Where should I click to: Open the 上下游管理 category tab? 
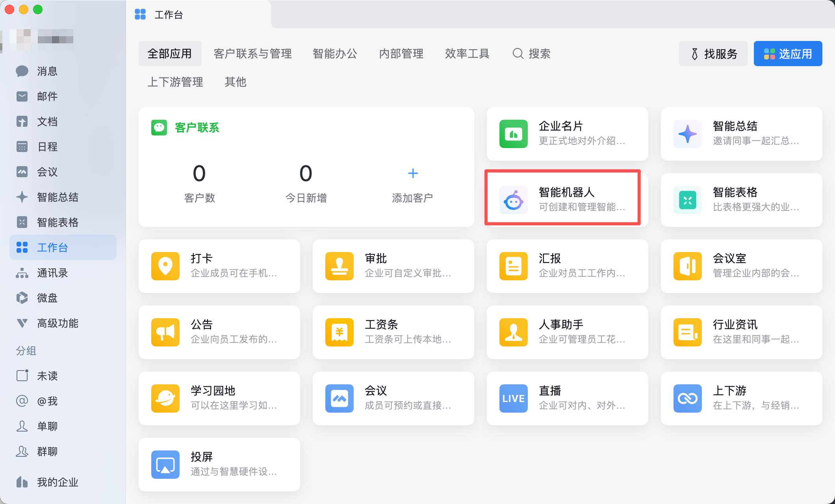point(175,82)
